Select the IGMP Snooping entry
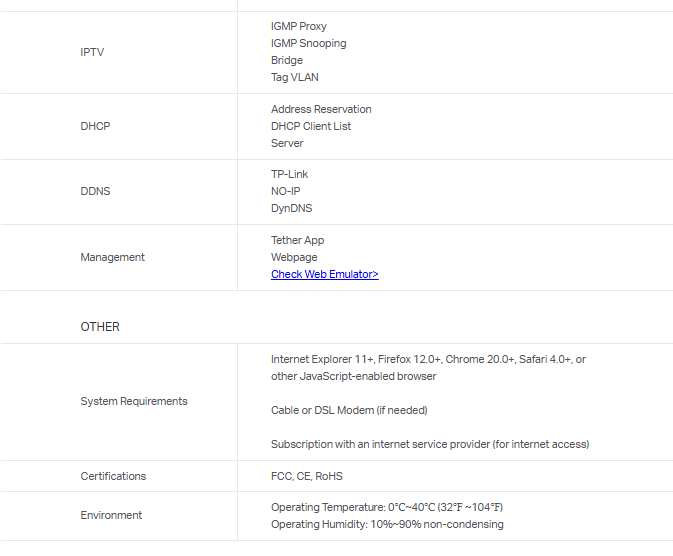The width and height of the screenshot is (673, 556). 308,43
